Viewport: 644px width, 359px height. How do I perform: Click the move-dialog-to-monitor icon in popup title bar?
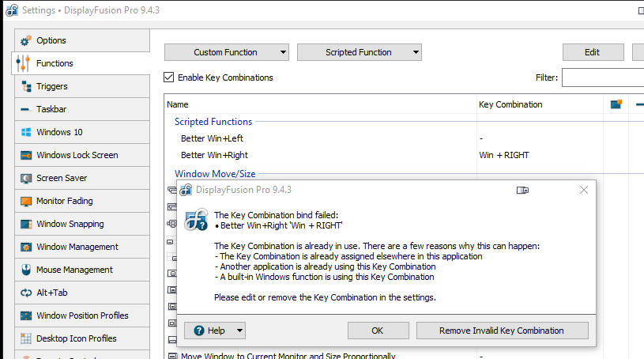[x=522, y=190]
